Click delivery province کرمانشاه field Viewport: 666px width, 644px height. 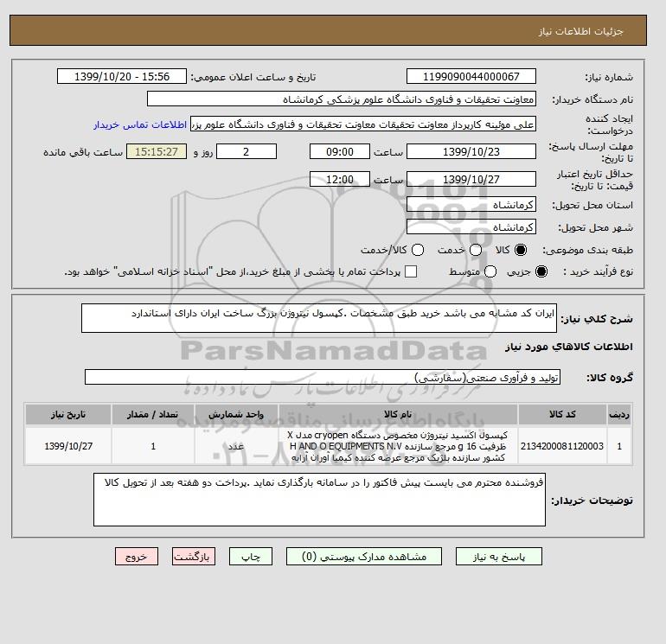(471, 205)
